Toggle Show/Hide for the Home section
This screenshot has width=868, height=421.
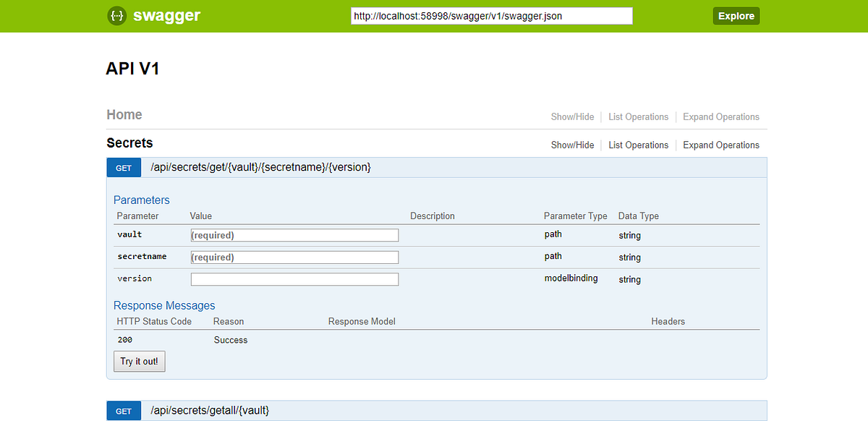pos(572,116)
